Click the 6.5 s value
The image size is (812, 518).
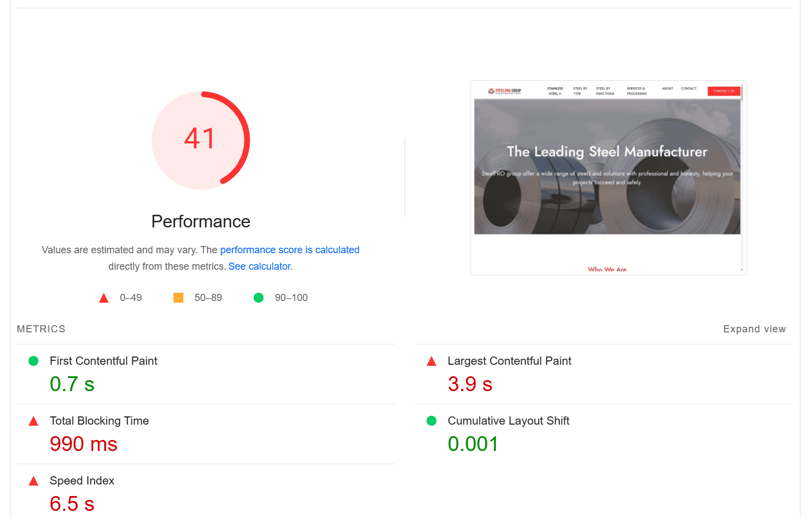(x=72, y=504)
